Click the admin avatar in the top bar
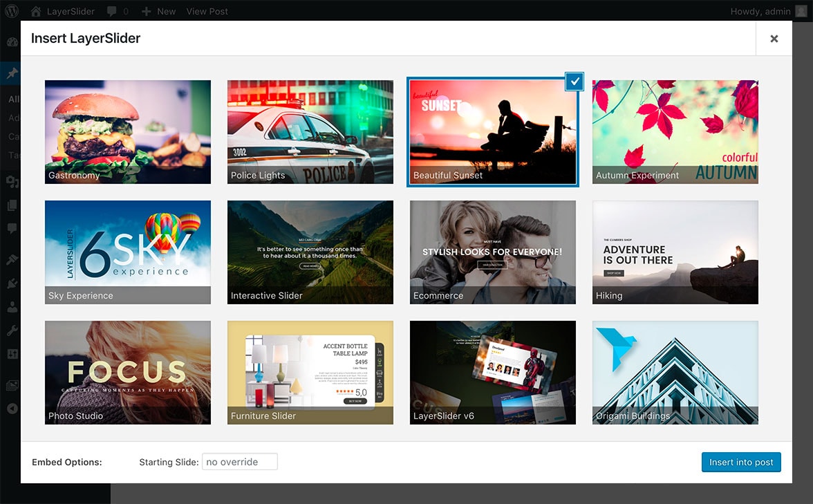The width and height of the screenshot is (813, 504). coord(802,11)
